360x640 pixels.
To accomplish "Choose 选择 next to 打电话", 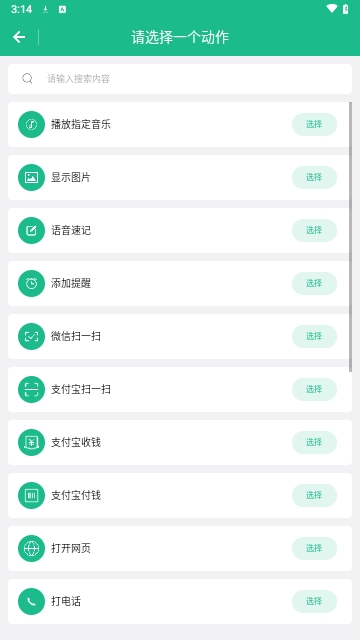I will tap(314, 601).
